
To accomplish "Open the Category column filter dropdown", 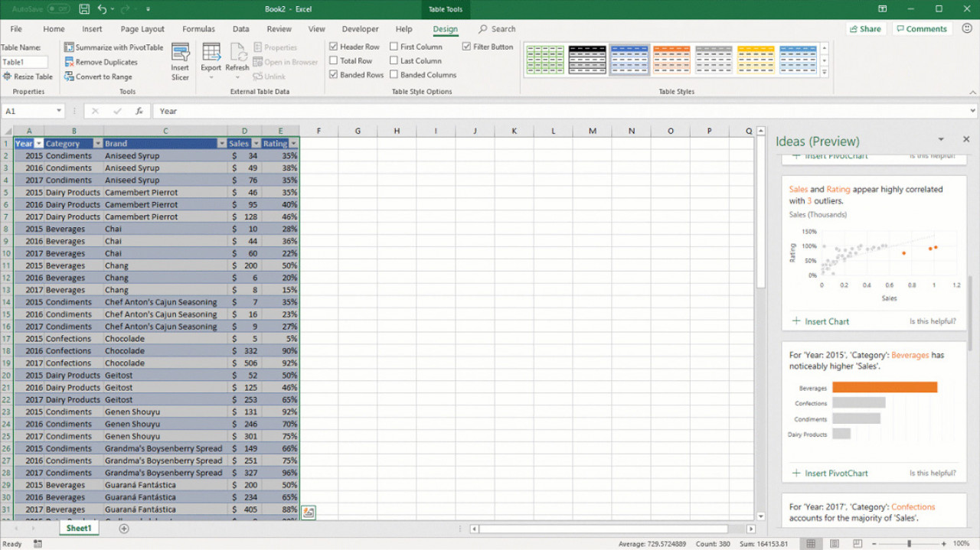I will [x=97, y=144].
